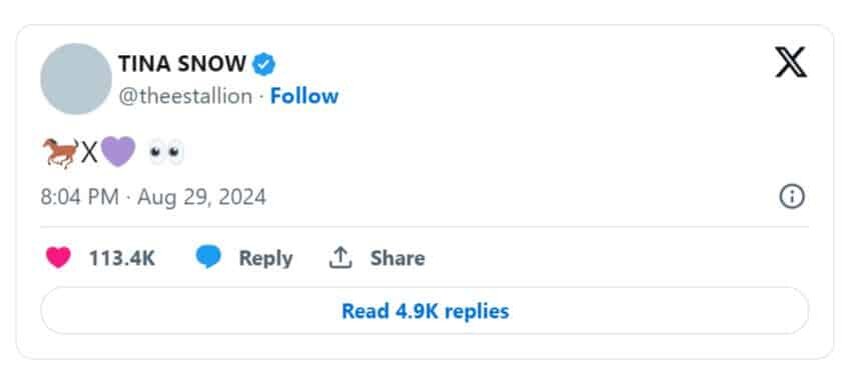
Task: Click the X letter between the emojis
Action: [89, 153]
